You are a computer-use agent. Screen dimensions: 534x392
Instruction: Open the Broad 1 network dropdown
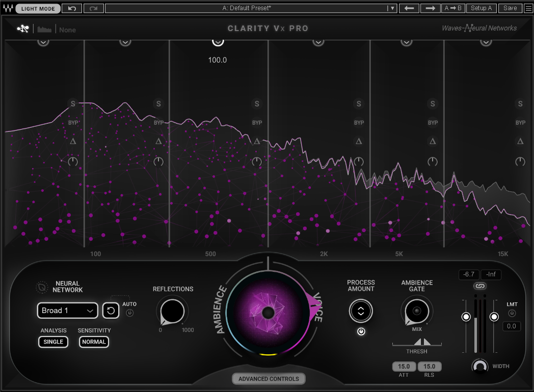tap(67, 311)
